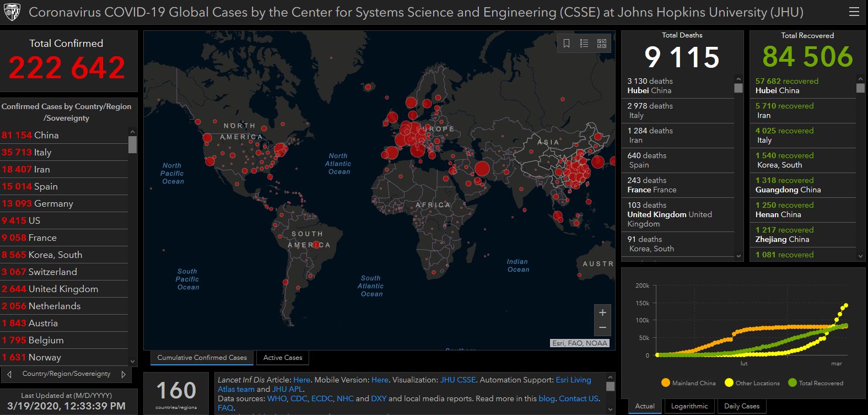Zoom out on the map with minus
The image size is (868, 415).
[x=602, y=327]
